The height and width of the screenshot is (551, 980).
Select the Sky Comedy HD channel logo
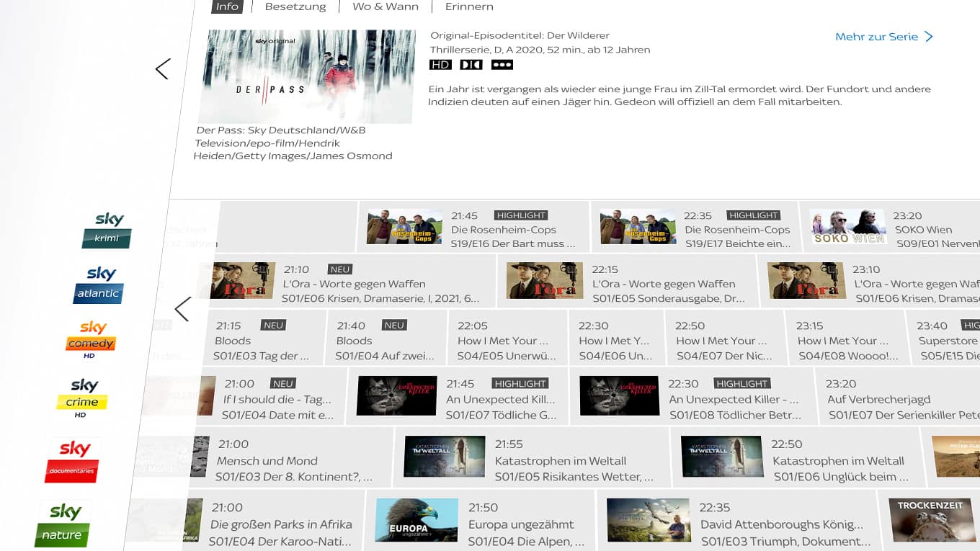pos(91,339)
